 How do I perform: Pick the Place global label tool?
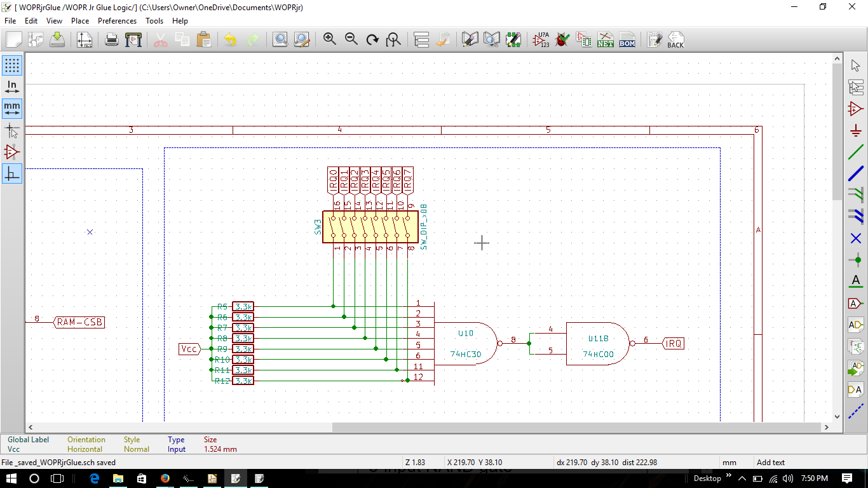(856, 304)
